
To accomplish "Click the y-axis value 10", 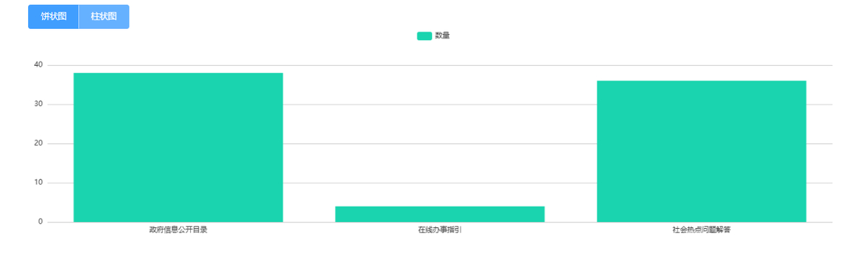I will coord(38,182).
